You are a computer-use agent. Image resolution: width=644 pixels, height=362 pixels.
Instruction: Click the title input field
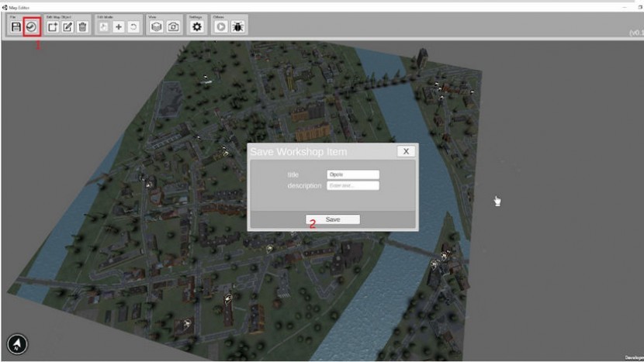tap(353, 174)
